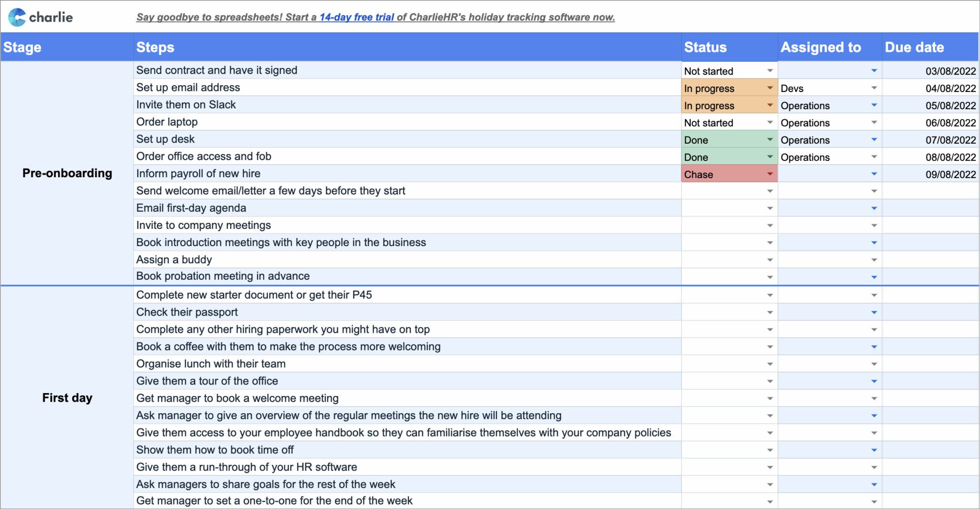Change In progress status for Set up email address
The image size is (980, 509).
(770, 88)
